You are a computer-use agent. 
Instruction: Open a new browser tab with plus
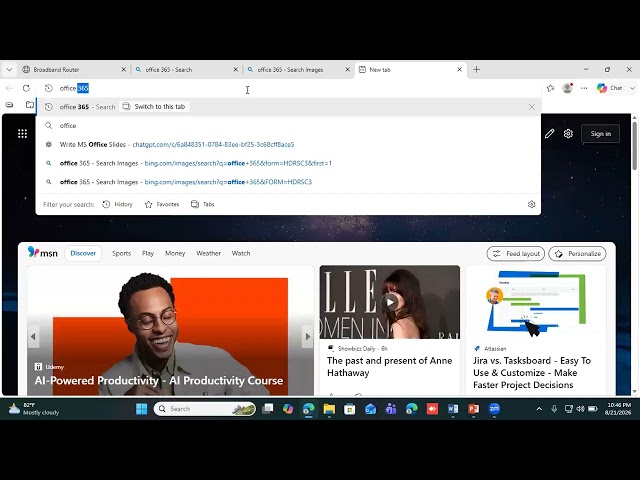pos(476,70)
